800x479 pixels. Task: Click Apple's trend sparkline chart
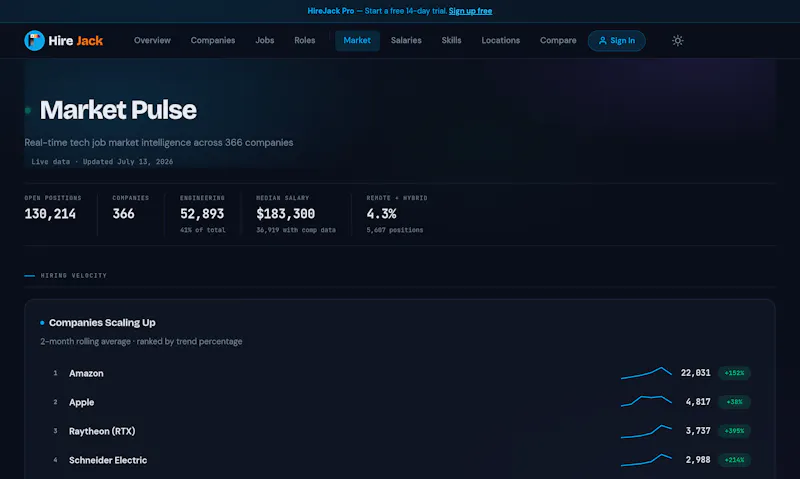coord(646,401)
